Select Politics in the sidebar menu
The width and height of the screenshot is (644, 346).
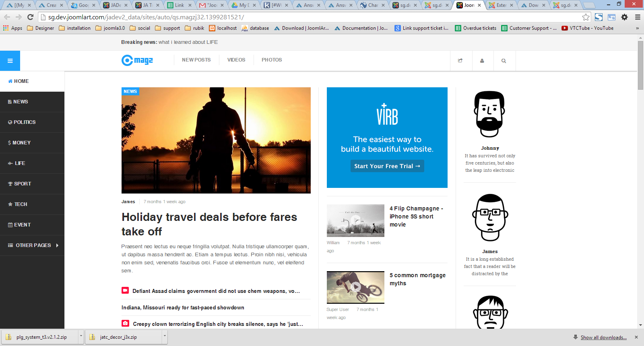pyautogui.click(x=25, y=122)
